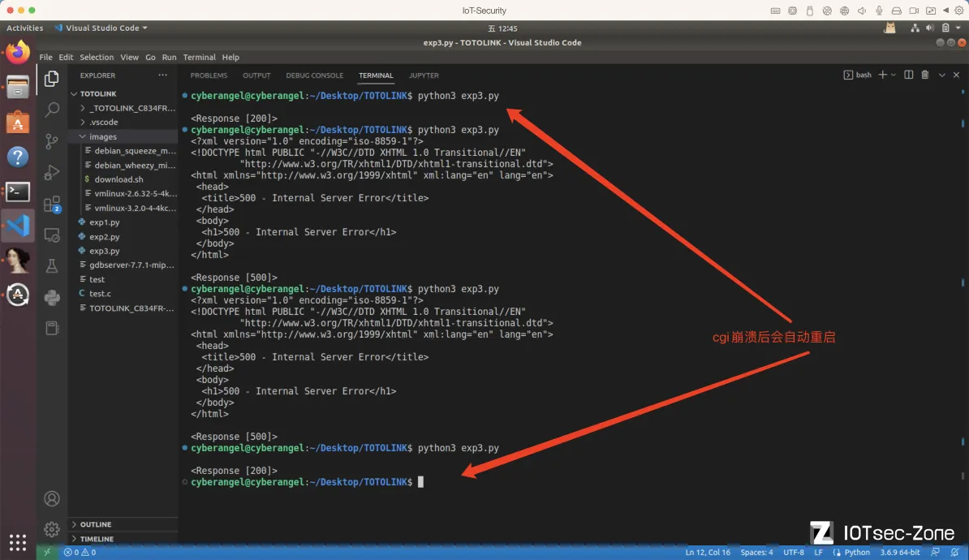Open the Go menu
969x560 pixels.
click(150, 57)
